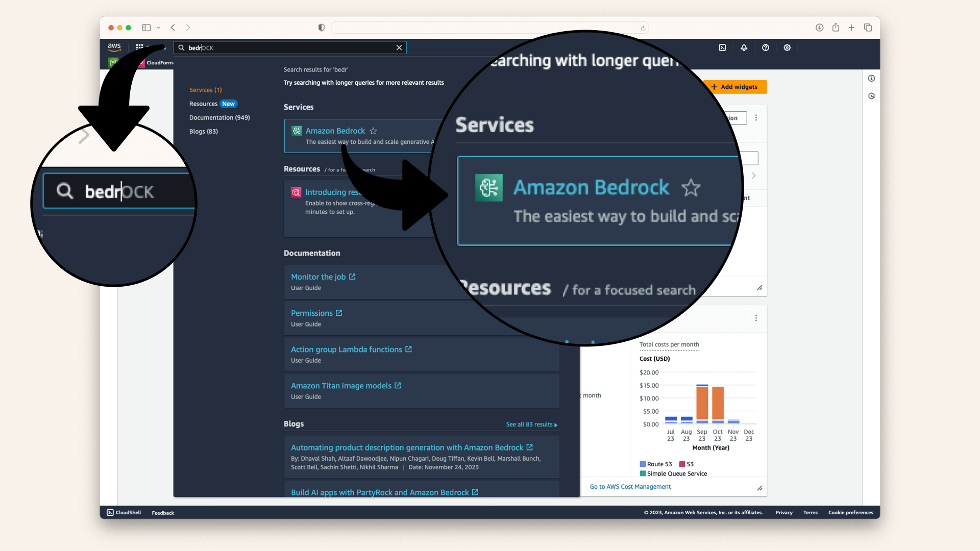
Task: Open Monitor the job user guide
Action: pos(323,277)
